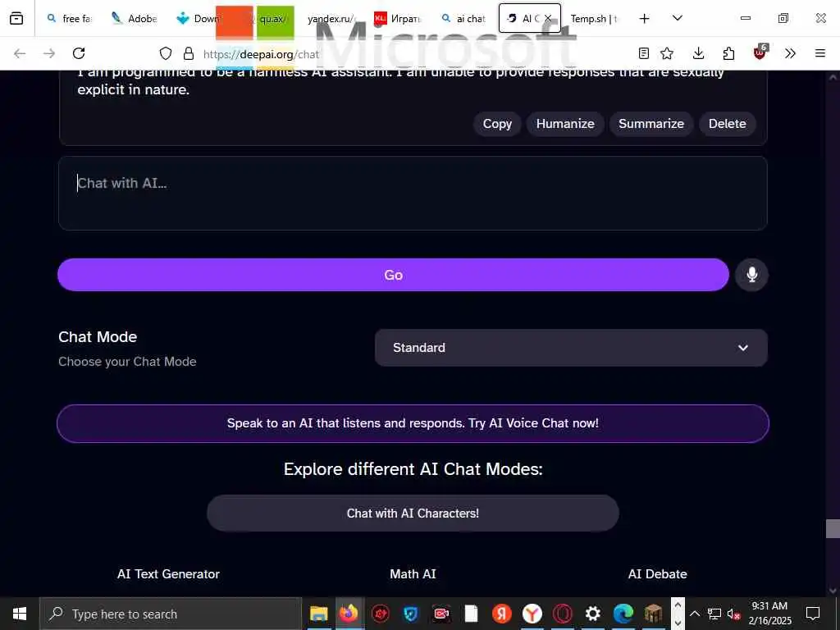Click the Windows taskbar search box
Screen dimensions: 840x630
(171, 614)
